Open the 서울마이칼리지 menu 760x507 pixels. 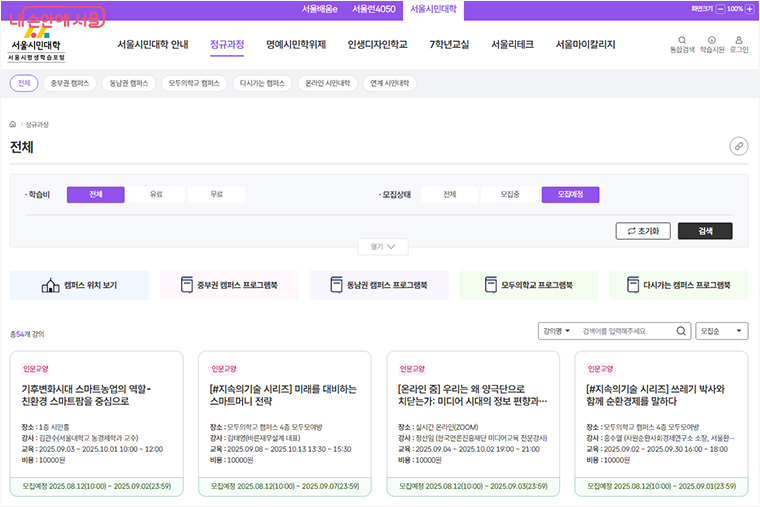(586, 45)
